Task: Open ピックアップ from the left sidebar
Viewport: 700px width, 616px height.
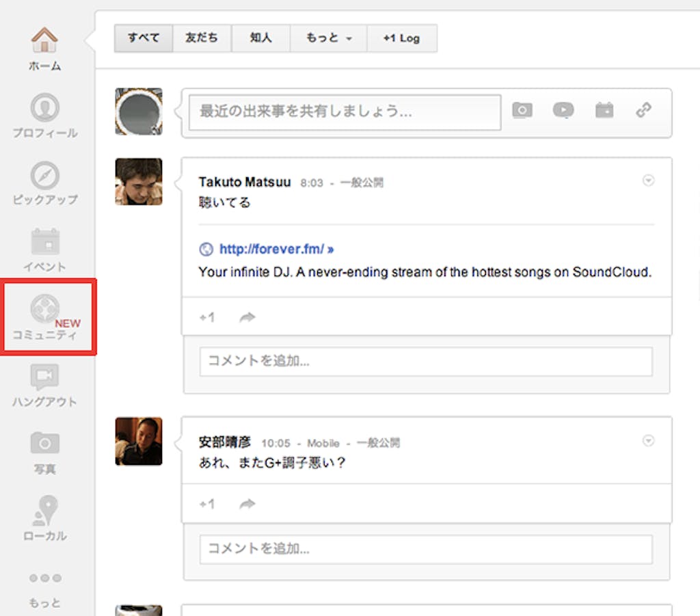Action: click(44, 175)
